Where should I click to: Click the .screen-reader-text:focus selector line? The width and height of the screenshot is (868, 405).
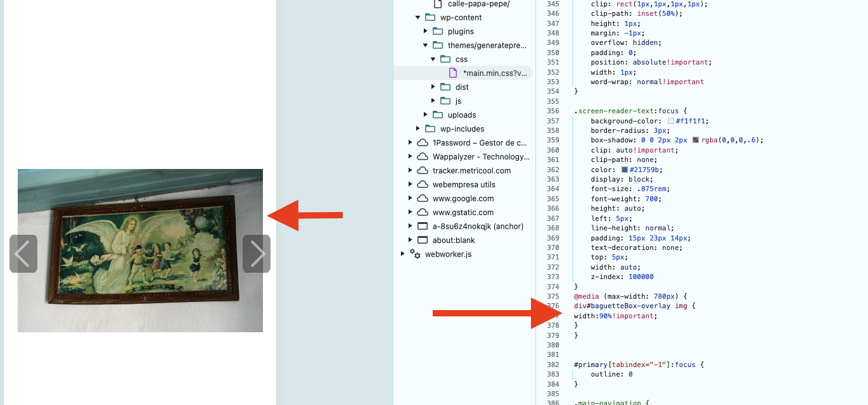[630, 111]
